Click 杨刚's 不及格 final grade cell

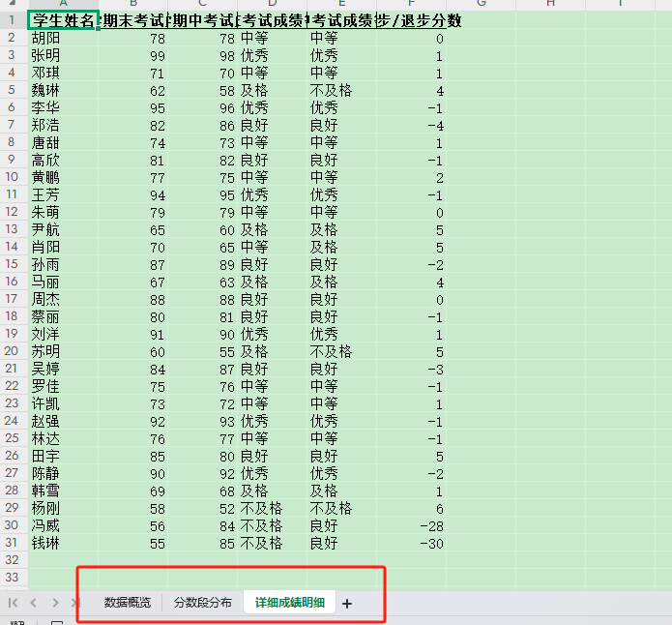tap(272, 508)
